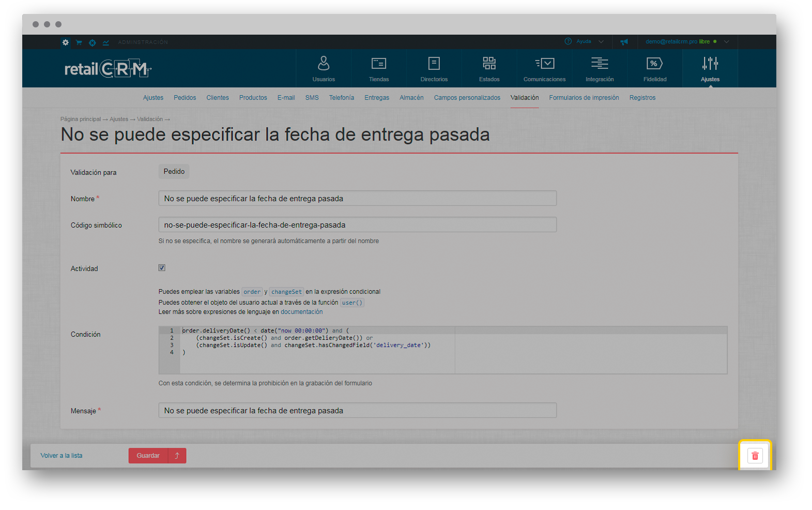Focus the Código simbólico input field
Image resolution: width=812 pixels, height=510 pixels.
coord(358,224)
